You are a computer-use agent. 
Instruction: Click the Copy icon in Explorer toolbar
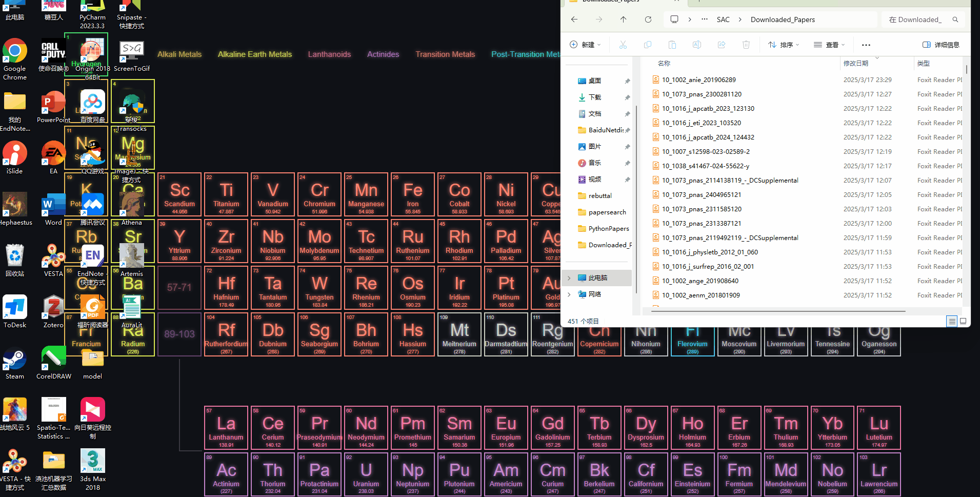648,45
